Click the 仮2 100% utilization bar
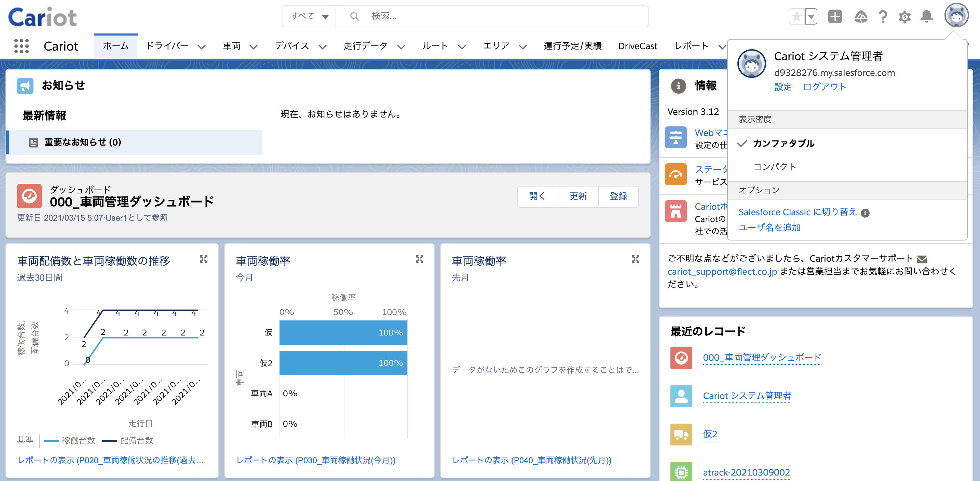The image size is (980, 481). (x=343, y=363)
